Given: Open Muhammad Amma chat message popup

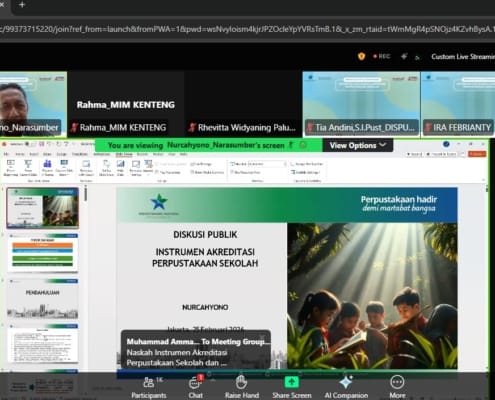Looking at the screenshot, I should [x=196, y=349].
